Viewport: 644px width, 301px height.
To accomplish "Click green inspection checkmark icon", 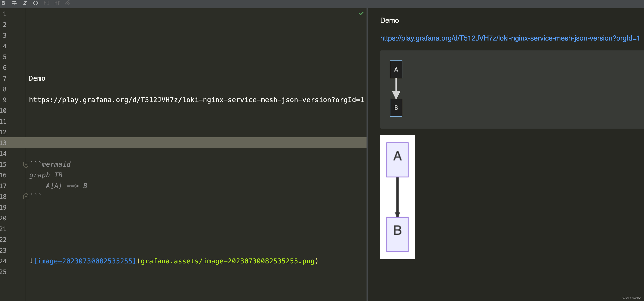I will 361,13.
